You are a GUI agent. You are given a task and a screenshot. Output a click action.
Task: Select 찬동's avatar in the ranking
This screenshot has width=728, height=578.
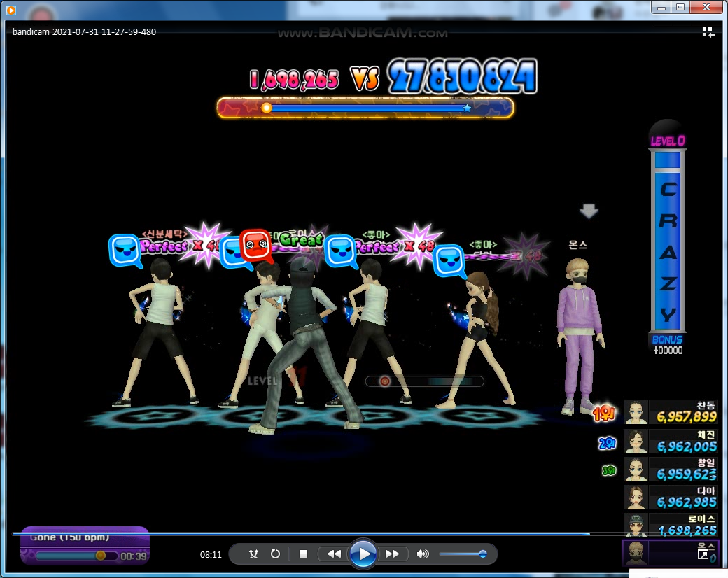(x=636, y=411)
